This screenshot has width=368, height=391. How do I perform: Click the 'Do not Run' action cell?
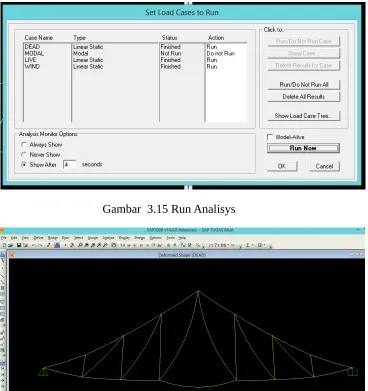220,53
